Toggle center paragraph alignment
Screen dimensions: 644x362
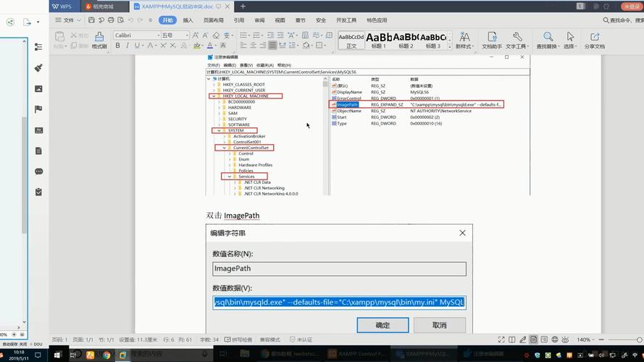(253, 46)
